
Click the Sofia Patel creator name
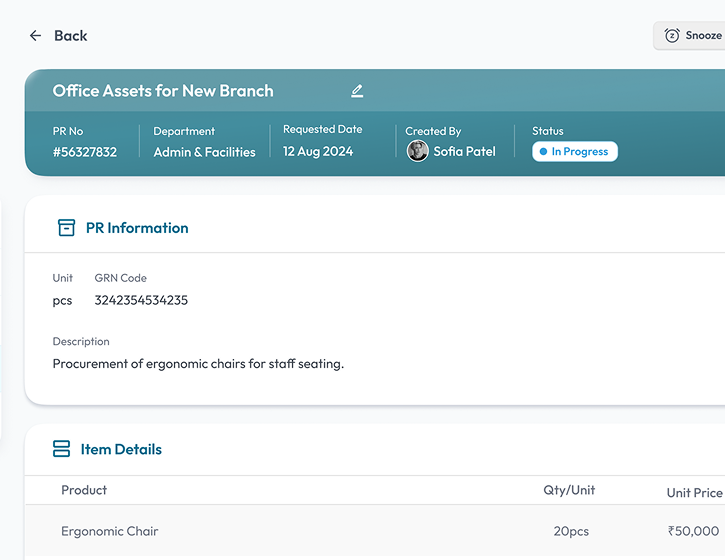464,151
